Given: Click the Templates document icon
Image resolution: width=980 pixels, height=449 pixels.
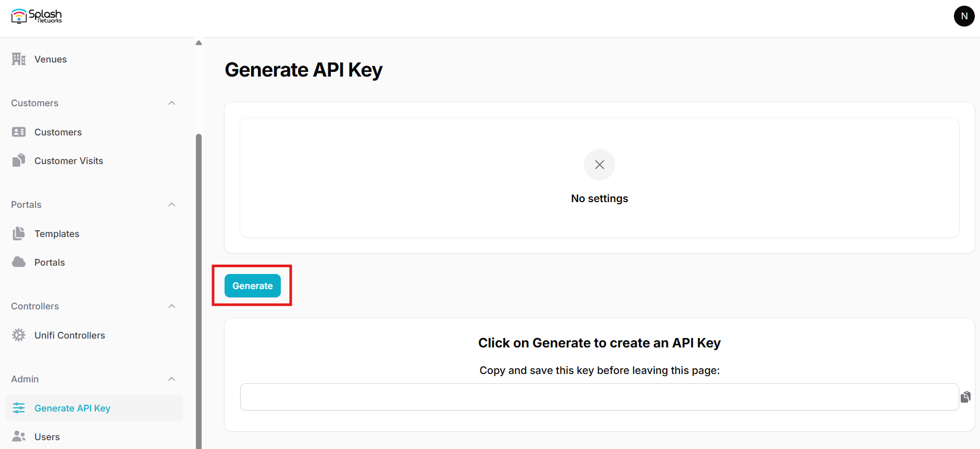Looking at the screenshot, I should (x=19, y=233).
